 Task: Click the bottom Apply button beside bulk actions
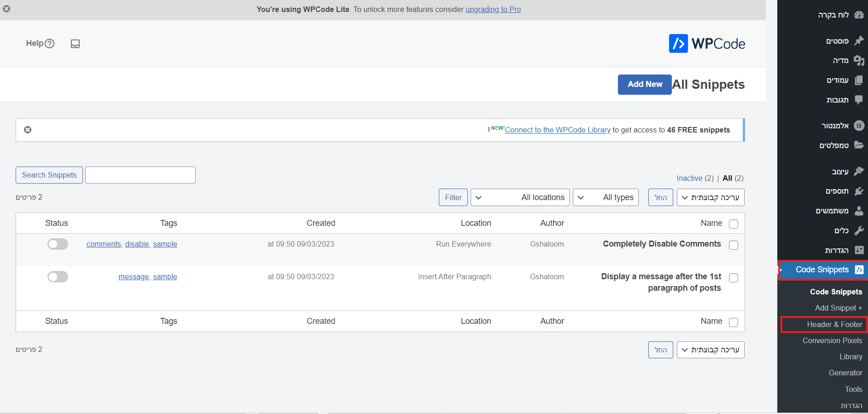coord(660,350)
